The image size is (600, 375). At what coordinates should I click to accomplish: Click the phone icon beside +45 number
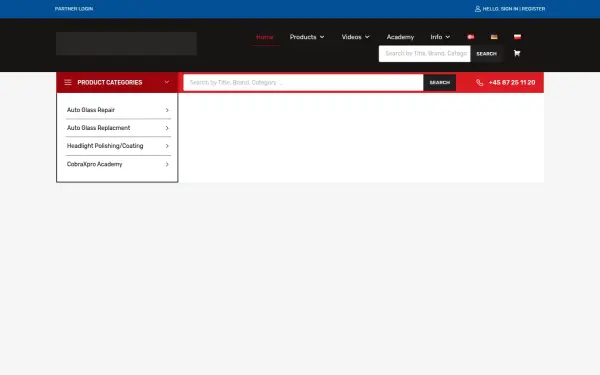tap(479, 83)
